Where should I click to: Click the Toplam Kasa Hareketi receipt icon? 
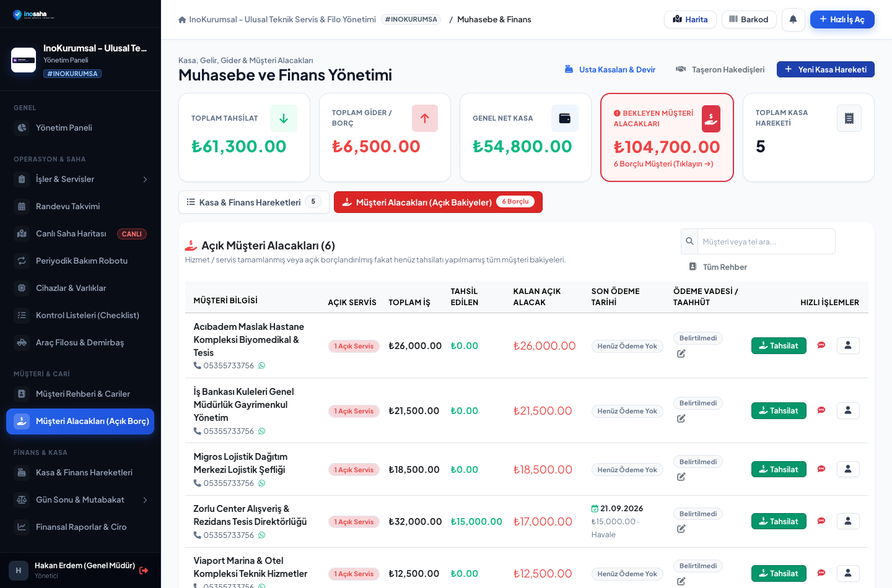coord(849,118)
